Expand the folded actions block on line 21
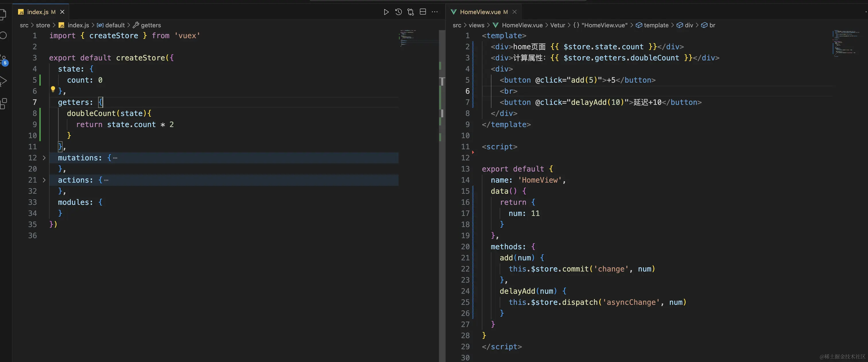The image size is (868, 362). pyautogui.click(x=44, y=180)
